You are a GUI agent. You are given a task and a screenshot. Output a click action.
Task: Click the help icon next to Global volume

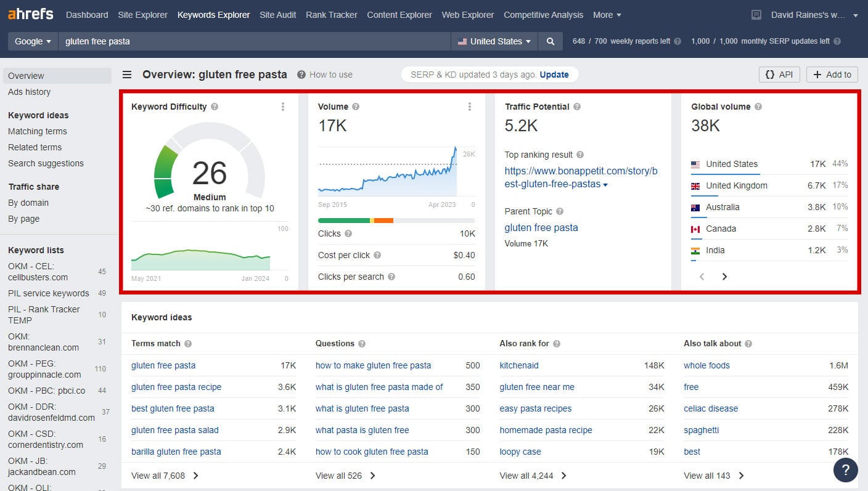758,107
